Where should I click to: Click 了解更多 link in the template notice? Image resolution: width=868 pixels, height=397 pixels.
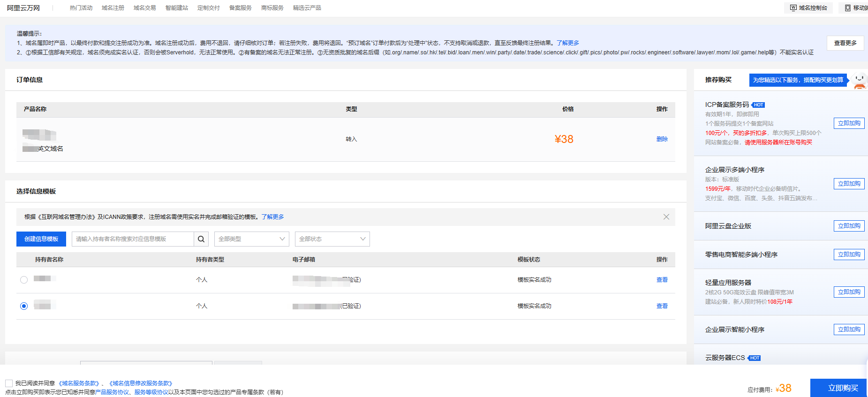(272, 217)
